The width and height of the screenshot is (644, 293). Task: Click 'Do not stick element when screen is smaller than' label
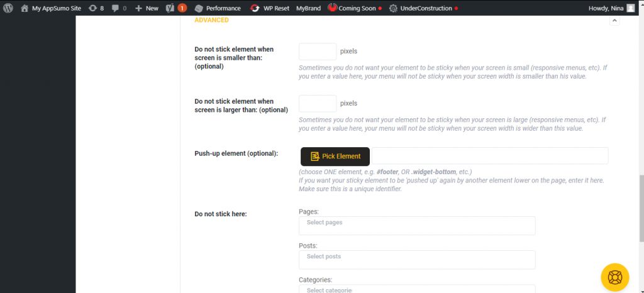(x=234, y=58)
